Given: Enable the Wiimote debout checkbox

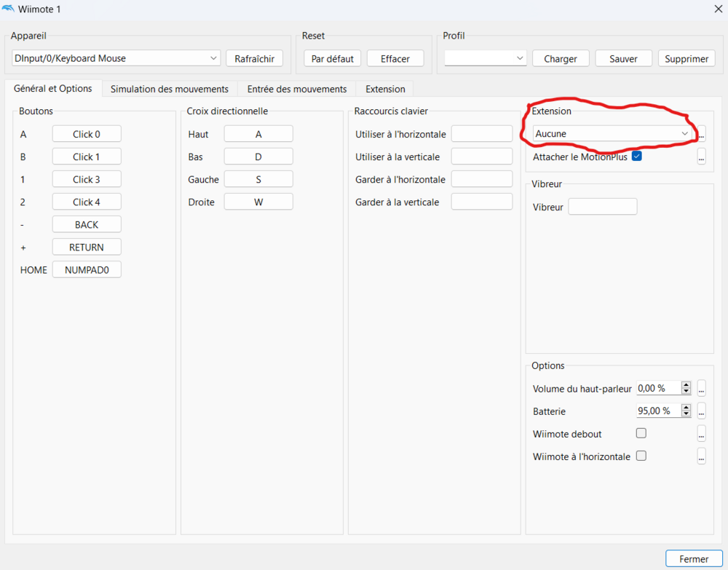Looking at the screenshot, I should point(641,433).
